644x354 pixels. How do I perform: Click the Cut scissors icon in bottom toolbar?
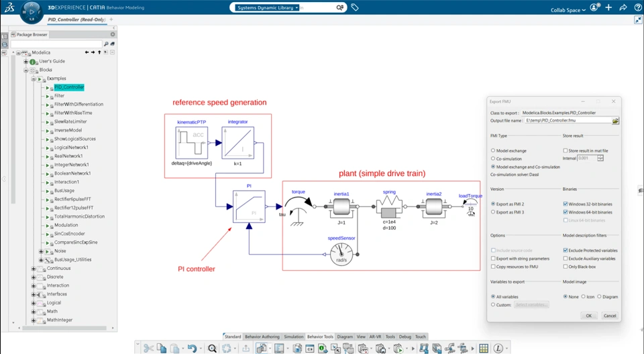pyautogui.click(x=148, y=348)
